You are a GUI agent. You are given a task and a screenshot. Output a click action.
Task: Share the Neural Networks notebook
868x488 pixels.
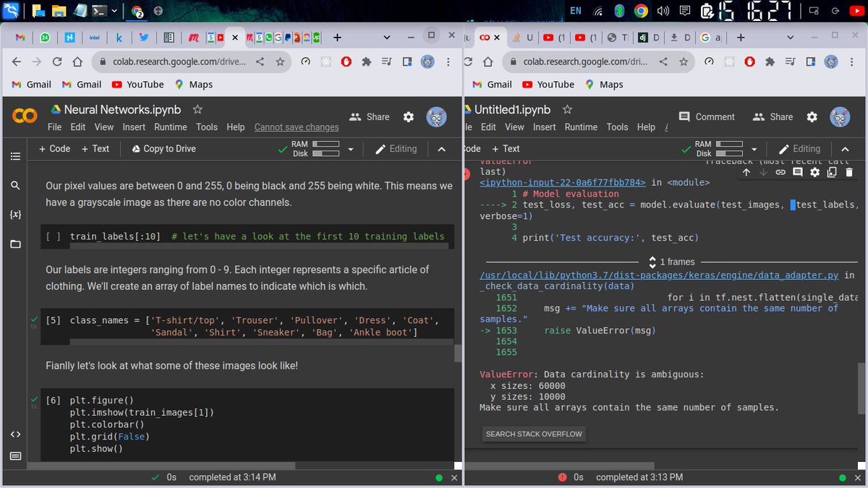coord(369,116)
